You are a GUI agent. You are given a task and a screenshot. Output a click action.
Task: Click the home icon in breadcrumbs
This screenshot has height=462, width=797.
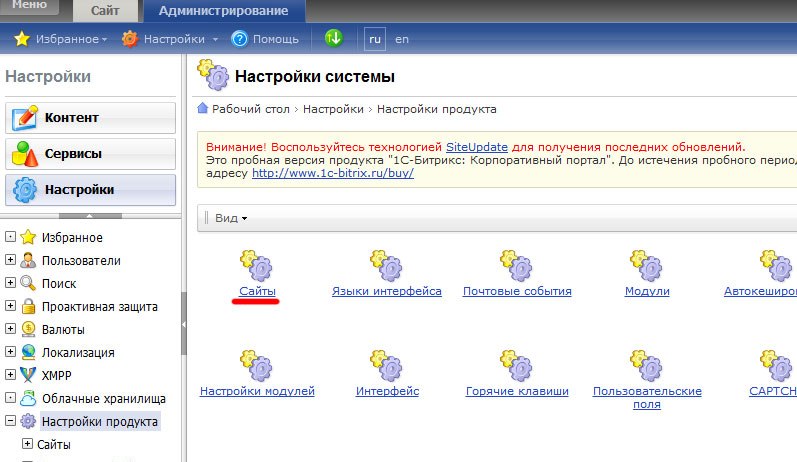click(x=203, y=108)
